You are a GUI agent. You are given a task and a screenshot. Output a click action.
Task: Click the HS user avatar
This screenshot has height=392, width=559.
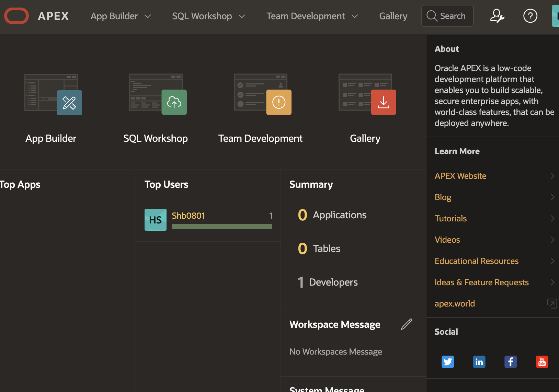[x=156, y=220]
